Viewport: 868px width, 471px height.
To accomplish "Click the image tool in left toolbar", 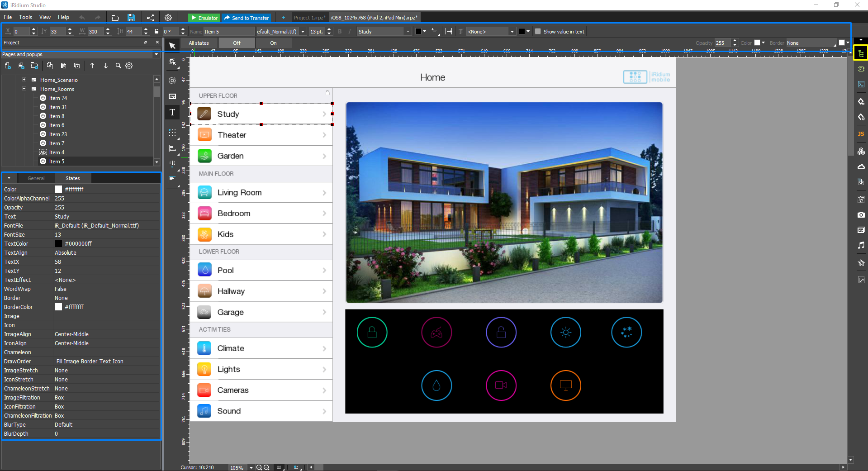I will click(x=172, y=96).
